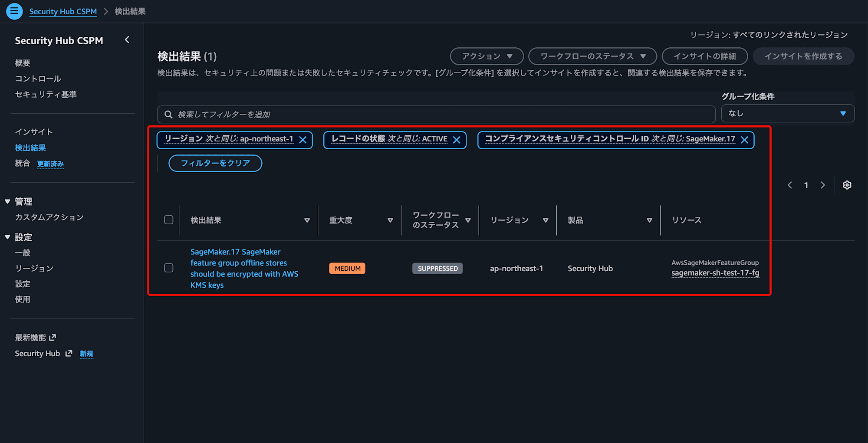Click the リージョン filter chip label
Screen dimensions: 868x443
229,139
